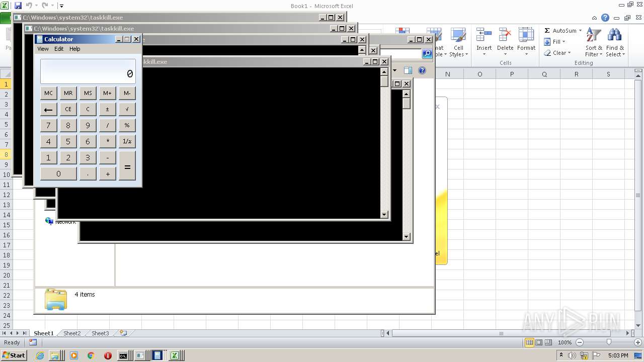
Task: Click the zoom out minus button
Action: pyautogui.click(x=579, y=342)
